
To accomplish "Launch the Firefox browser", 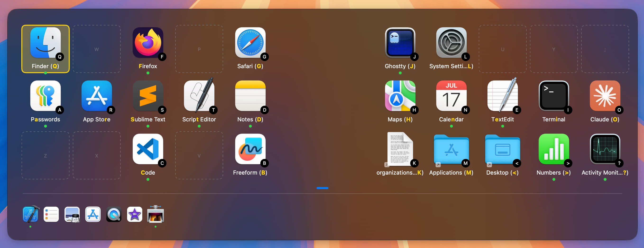I will click(148, 43).
